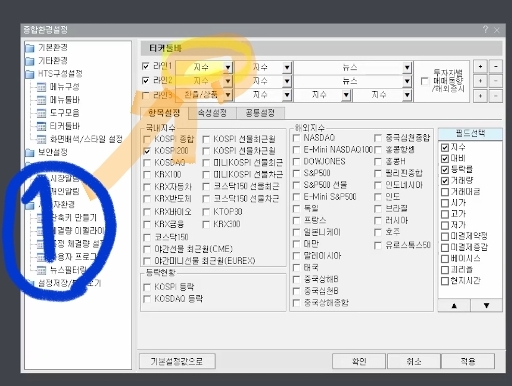Select 화면배색/스타일 설정 tree entry
512x386 pixels.
coord(86,139)
